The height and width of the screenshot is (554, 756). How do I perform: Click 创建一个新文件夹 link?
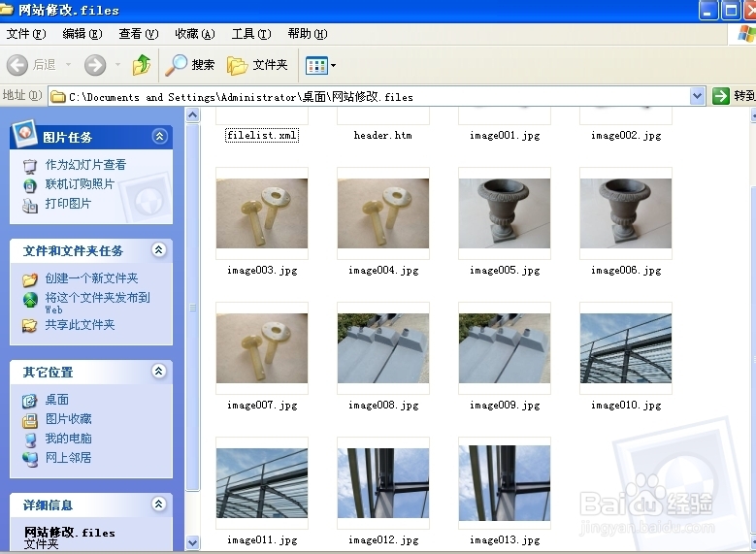tap(91, 278)
